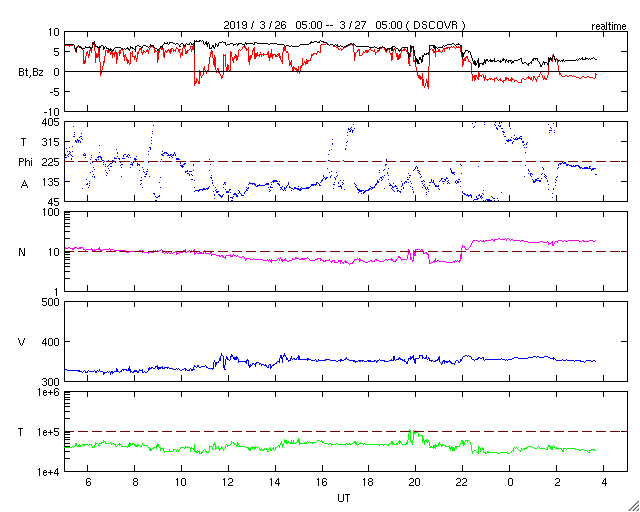Click the plot title date range text
Image resolution: width=640 pixels, height=512 pixels.
(x=344, y=25)
